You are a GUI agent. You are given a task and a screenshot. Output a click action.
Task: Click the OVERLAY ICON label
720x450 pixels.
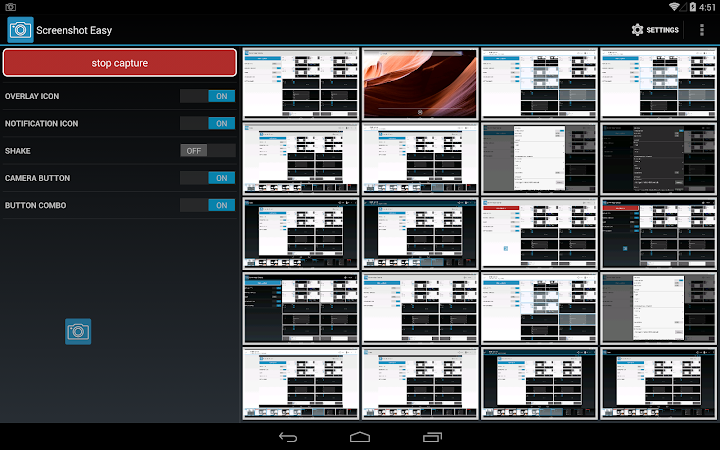32,96
